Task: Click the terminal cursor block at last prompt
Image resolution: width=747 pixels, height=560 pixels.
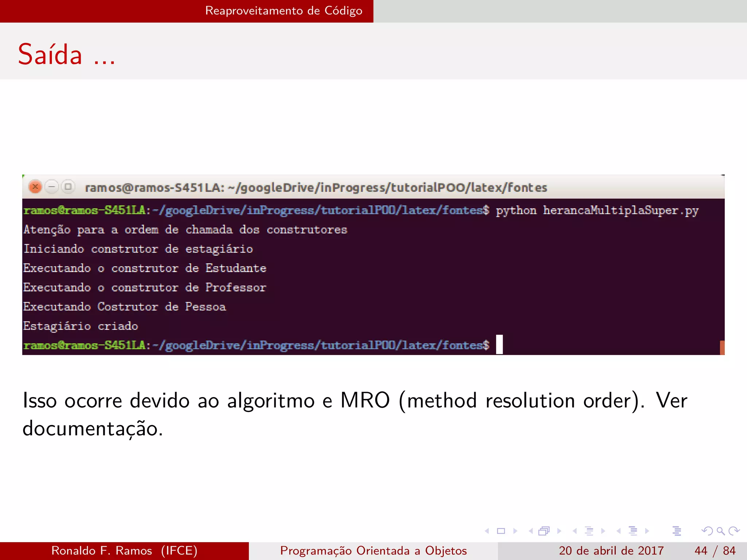Action: pyautogui.click(x=499, y=345)
